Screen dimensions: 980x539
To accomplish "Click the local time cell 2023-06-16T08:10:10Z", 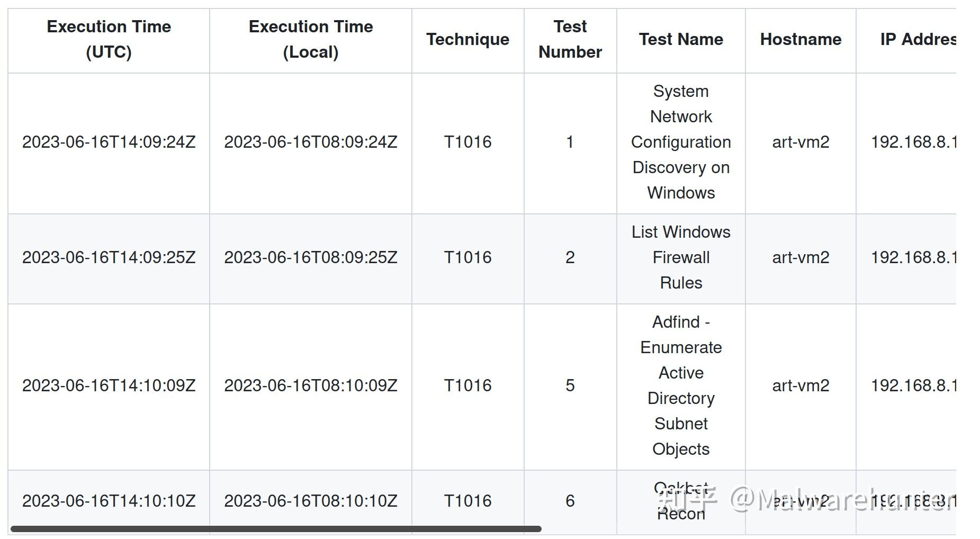I will 311,501.
